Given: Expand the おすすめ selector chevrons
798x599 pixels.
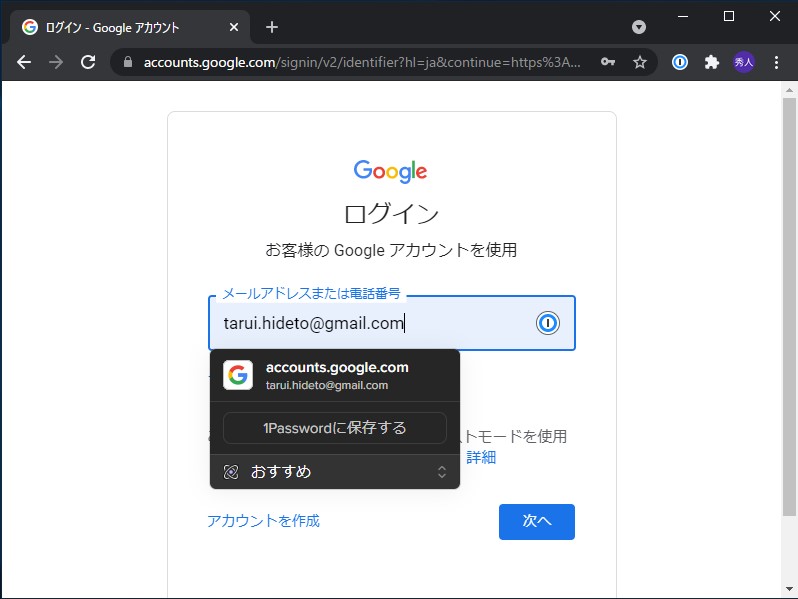Looking at the screenshot, I should pos(442,472).
